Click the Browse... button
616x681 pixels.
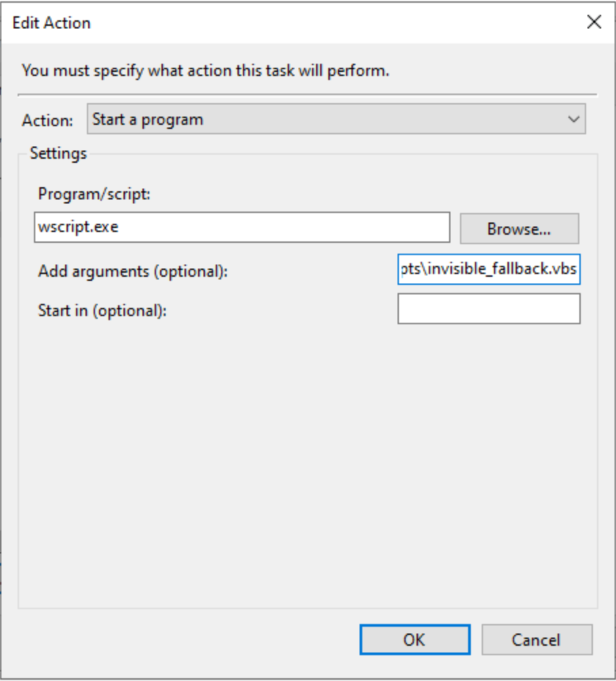tap(520, 229)
